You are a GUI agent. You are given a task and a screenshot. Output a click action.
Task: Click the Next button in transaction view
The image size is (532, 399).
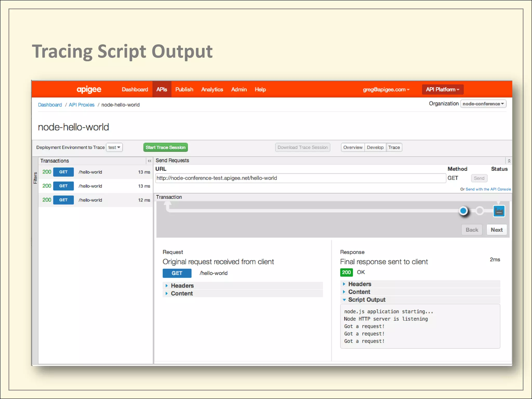(497, 230)
